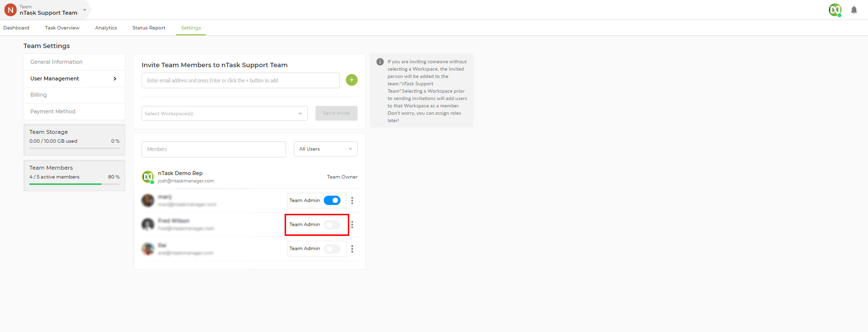
Task: Open more options for first member row
Action: tap(352, 201)
